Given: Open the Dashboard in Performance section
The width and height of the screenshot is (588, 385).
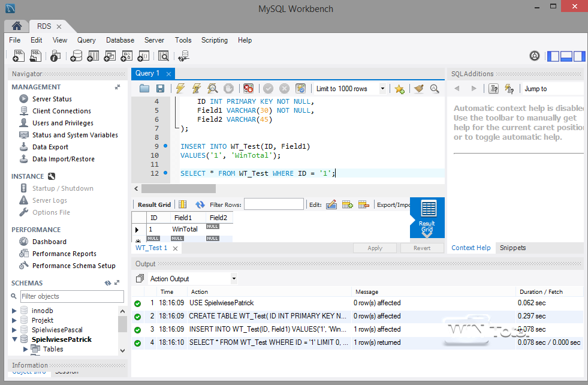Looking at the screenshot, I should (x=49, y=242).
